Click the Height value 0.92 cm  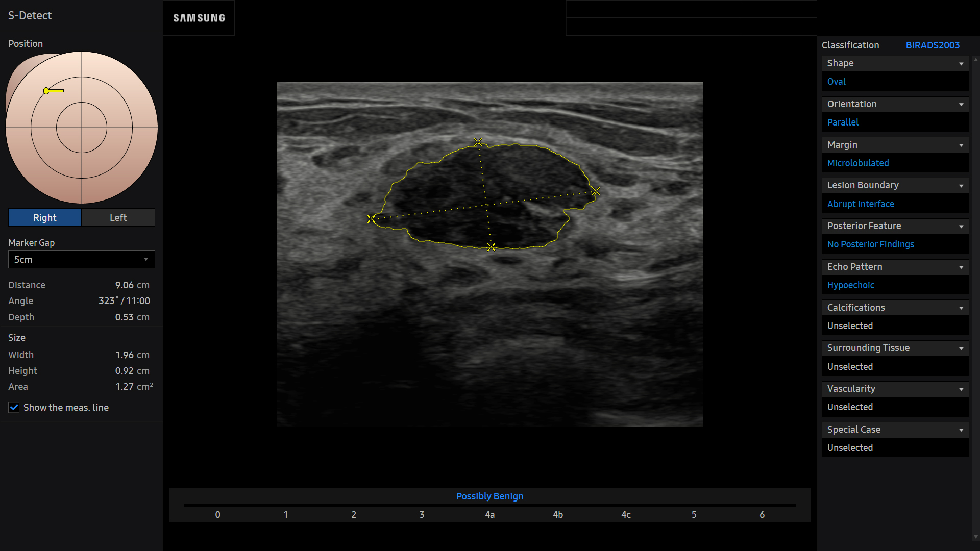point(132,371)
